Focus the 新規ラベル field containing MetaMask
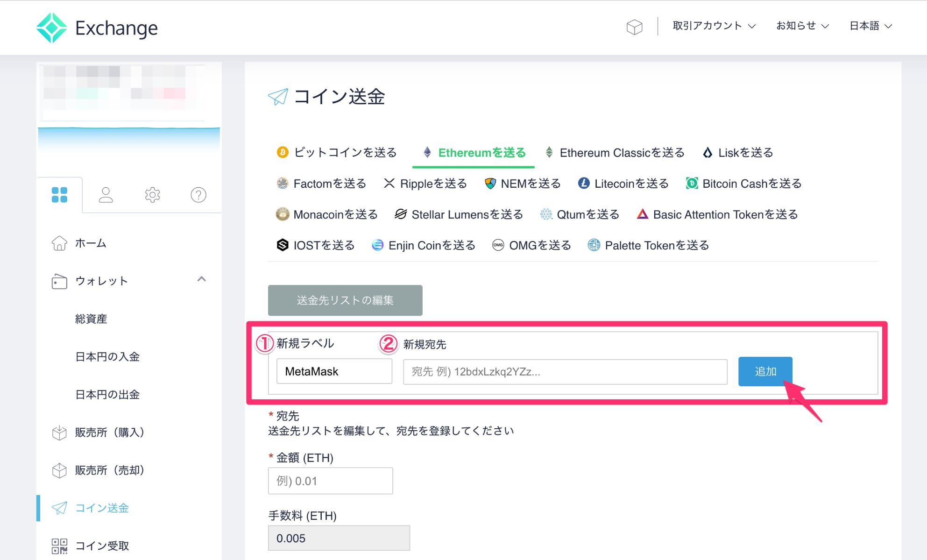The image size is (927, 560). (x=334, y=371)
